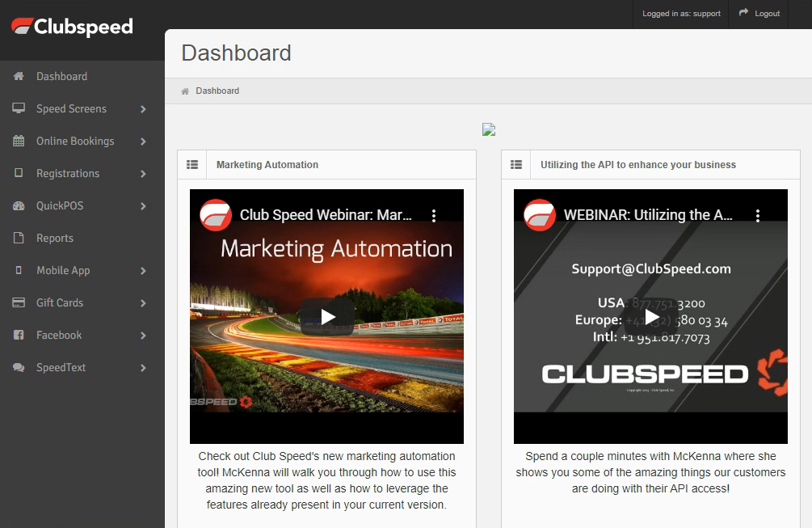Click the Registrations tablet icon
This screenshot has width=812, height=528.
tap(19, 173)
